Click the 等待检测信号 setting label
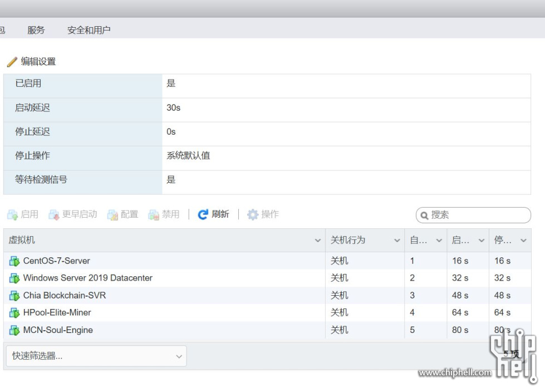The image size is (545, 392). tap(41, 180)
